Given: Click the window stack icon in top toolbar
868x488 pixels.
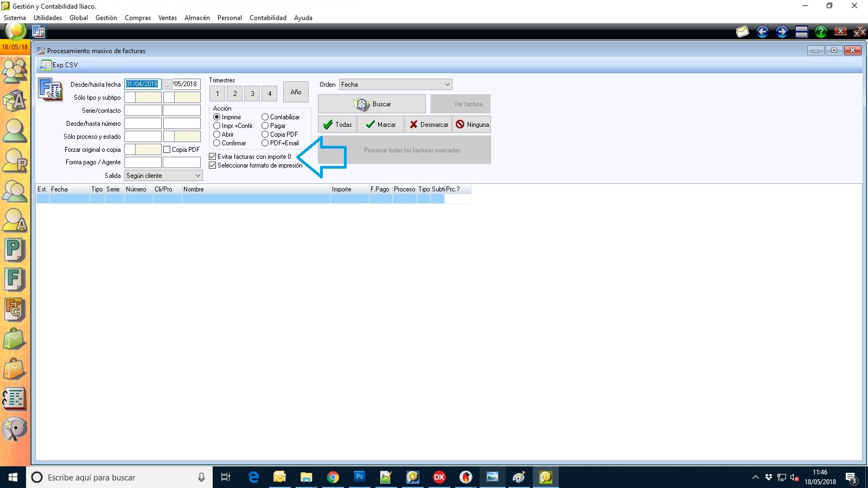Looking at the screenshot, I should pos(801,32).
